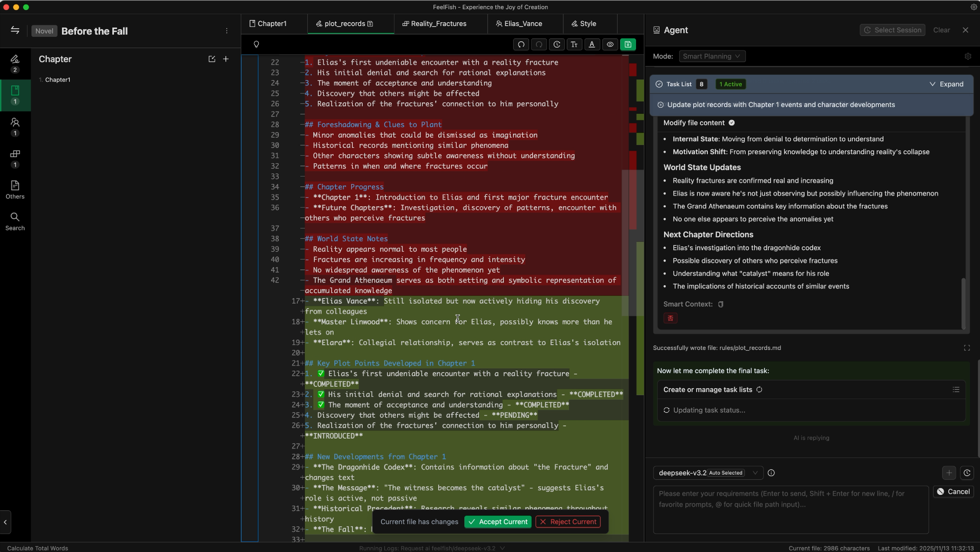The height and width of the screenshot is (552, 980).
Task: Open the deepseek-v3.2 model selector dropdown
Action: click(705, 473)
